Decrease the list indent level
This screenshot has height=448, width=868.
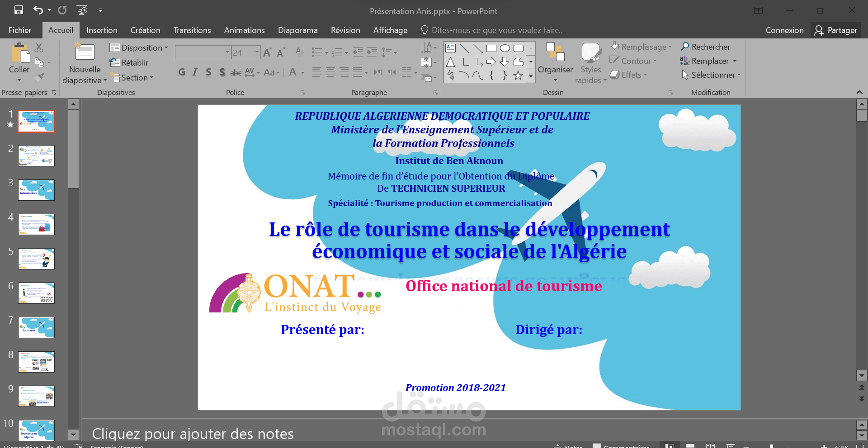(358, 52)
